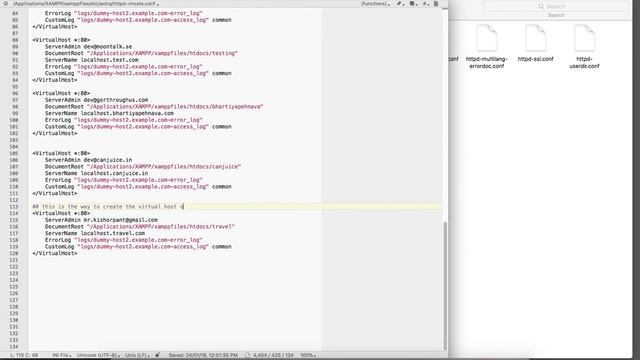Click the </VirtualHost> closing tag on line 120
The height and width of the screenshot is (360, 640).
coord(55,253)
